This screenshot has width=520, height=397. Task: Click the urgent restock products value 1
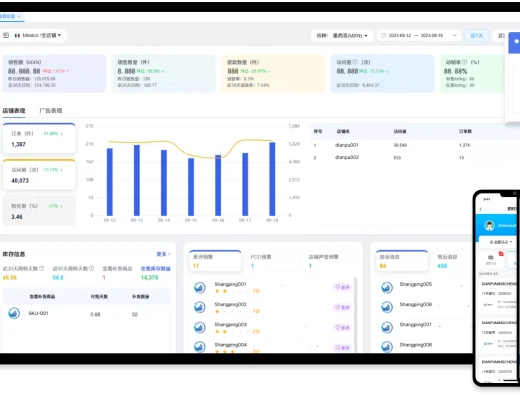point(104,277)
